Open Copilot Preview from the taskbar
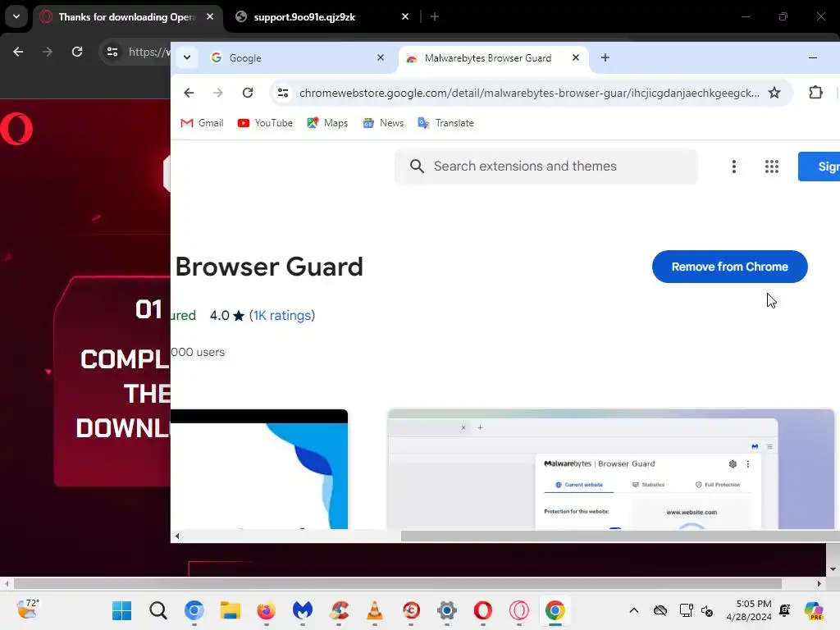 click(x=815, y=610)
